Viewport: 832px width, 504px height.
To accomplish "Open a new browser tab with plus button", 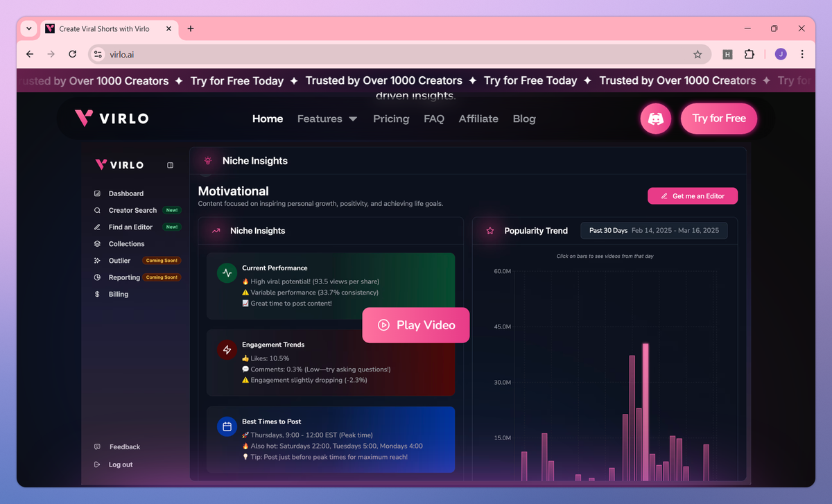I will (x=191, y=28).
